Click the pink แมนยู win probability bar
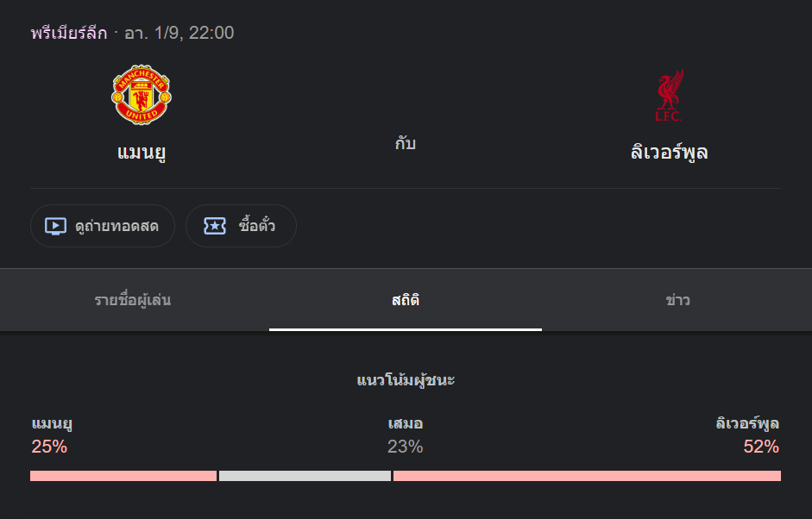812x519 pixels. pyautogui.click(x=123, y=476)
